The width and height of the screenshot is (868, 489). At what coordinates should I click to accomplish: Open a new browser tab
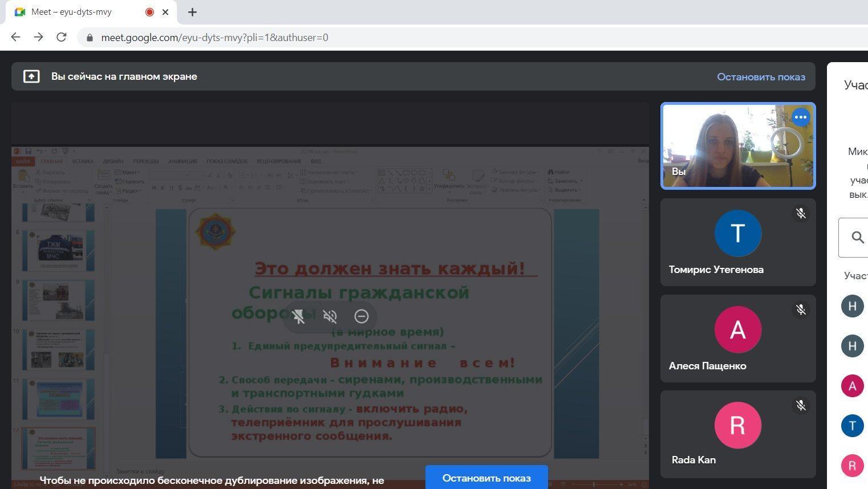click(x=192, y=12)
